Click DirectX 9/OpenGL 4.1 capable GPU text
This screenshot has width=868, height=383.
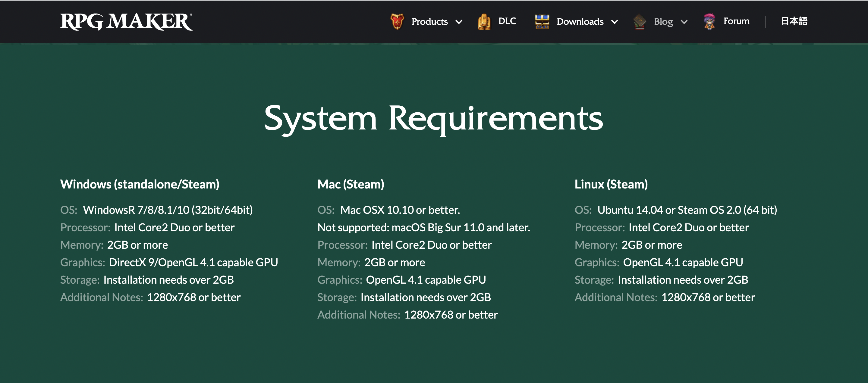click(193, 263)
